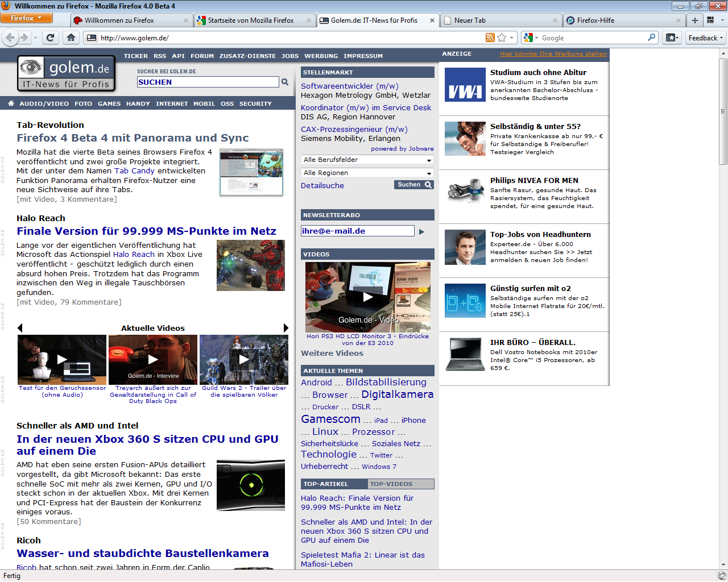Click the Home toolbar icon
The image size is (728, 582).
69,38
